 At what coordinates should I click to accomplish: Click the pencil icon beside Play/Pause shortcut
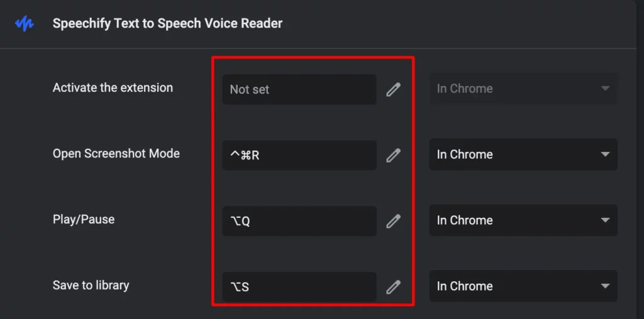coord(393,221)
